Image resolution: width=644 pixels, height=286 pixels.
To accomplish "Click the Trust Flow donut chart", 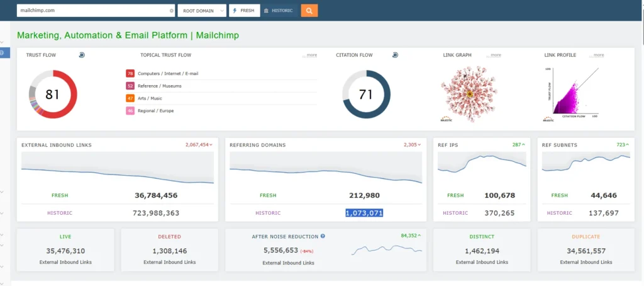I will click(x=53, y=94).
